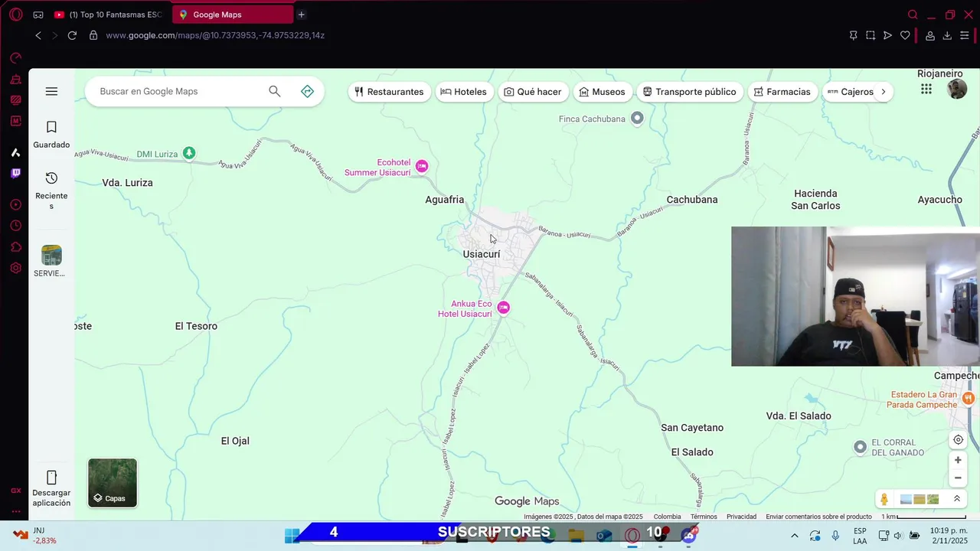Click the Estadero La Gran Parada restaurant pin
Image resolution: width=980 pixels, height=551 pixels.
coord(969,398)
